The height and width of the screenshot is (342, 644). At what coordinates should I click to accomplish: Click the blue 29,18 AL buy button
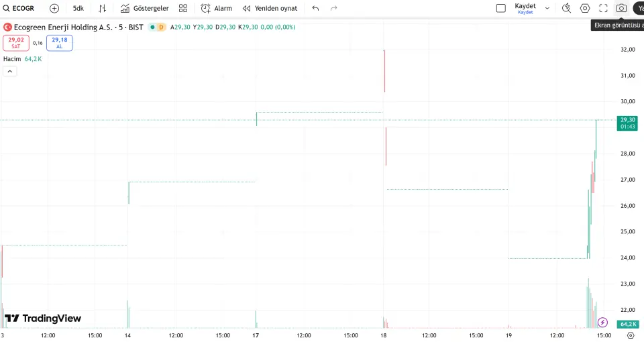(x=60, y=43)
